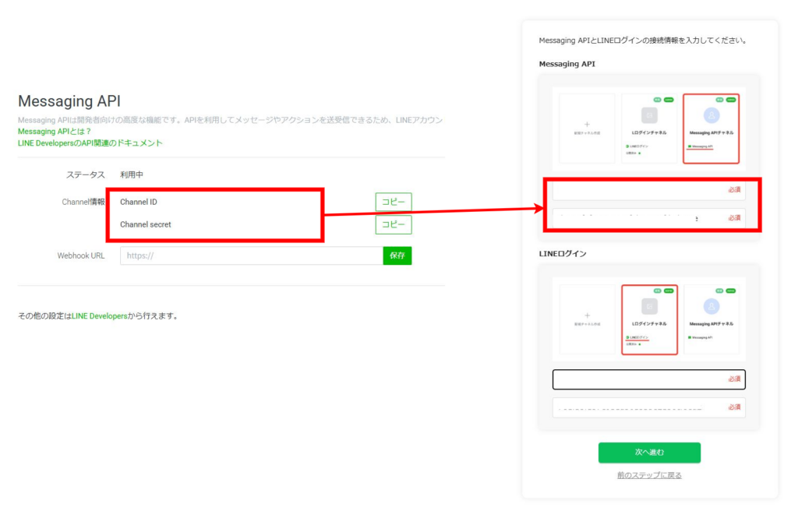The image size is (798, 532).
Task: Click Messaging APIチャネル avatar in LINEログイン thumbnail
Action: tap(711, 306)
